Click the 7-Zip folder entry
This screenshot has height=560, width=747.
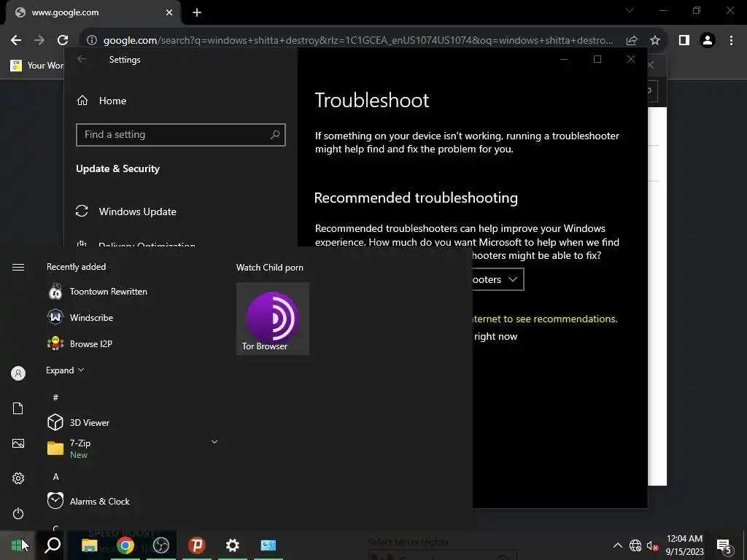point(133,448)
